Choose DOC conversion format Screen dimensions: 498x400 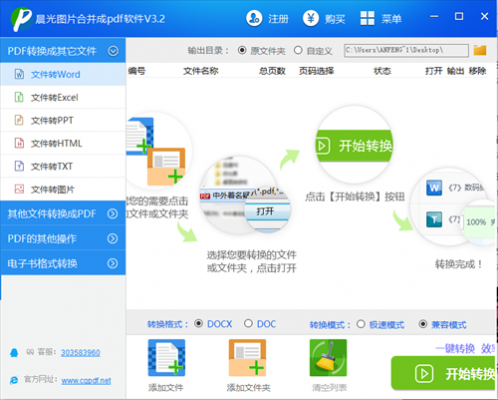click(248, 324)
